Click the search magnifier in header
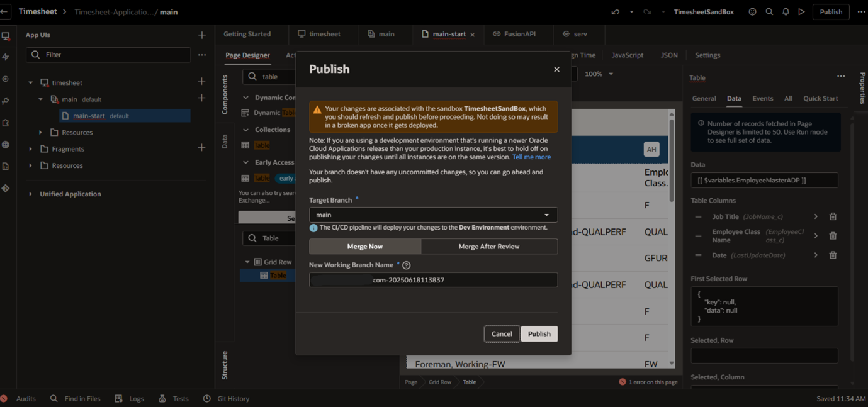This screenshot has width=868, height=407. click(769, 12)
